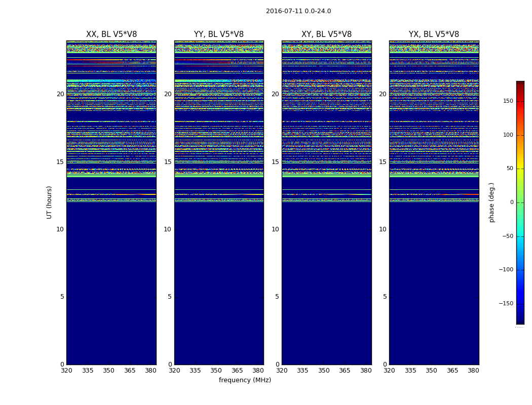Click YY panel x-axis tick '365'

point(237,371)
